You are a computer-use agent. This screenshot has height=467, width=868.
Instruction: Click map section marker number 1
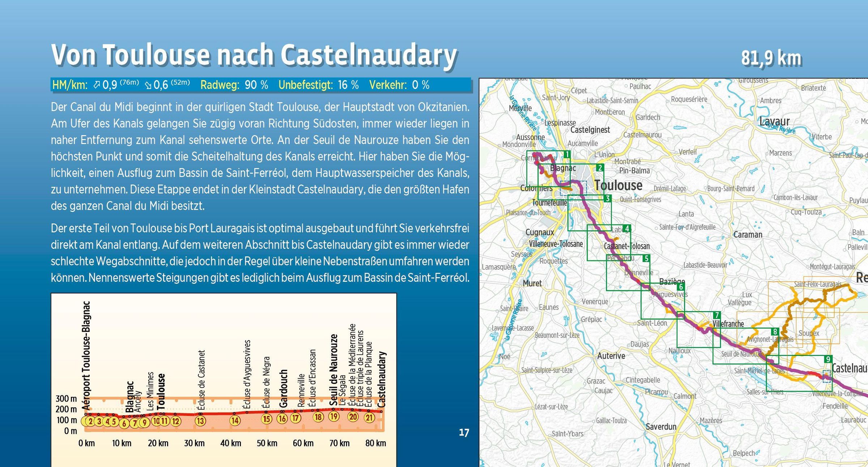567,154
